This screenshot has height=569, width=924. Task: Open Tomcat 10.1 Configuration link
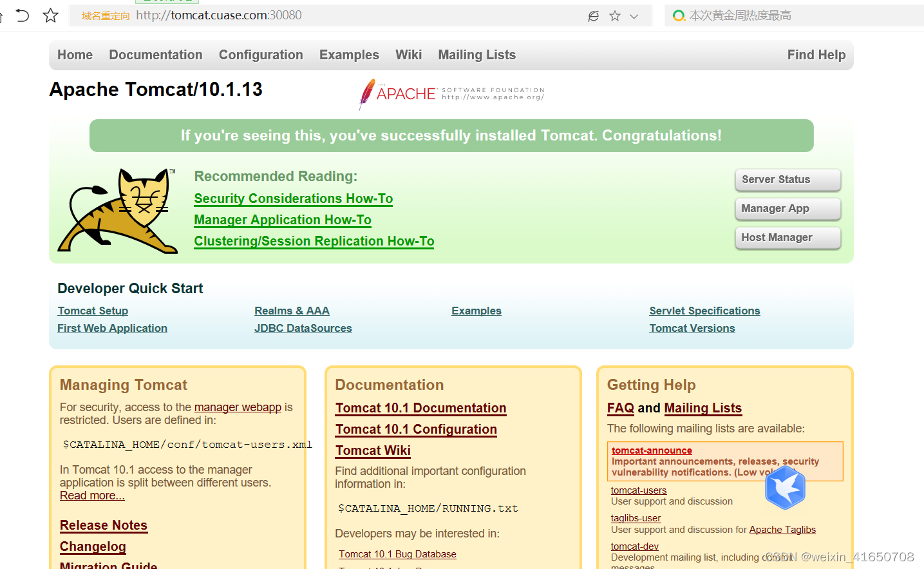pos(416,430)
